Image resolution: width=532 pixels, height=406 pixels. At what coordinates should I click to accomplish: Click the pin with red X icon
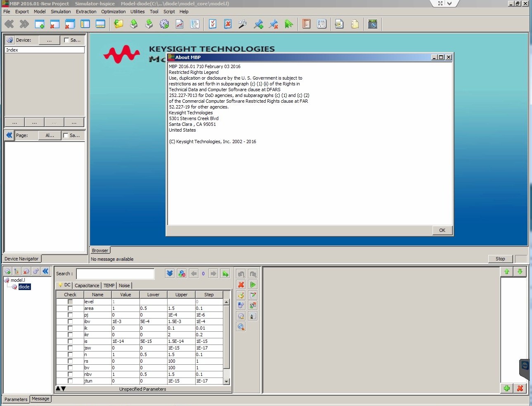(x=273, y=24)
